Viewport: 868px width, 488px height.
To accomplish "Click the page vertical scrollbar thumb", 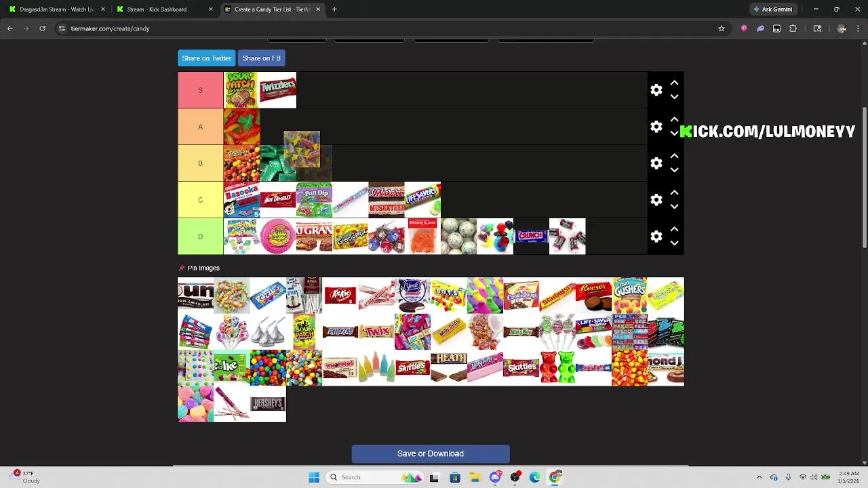I will (x=865, y=178).
